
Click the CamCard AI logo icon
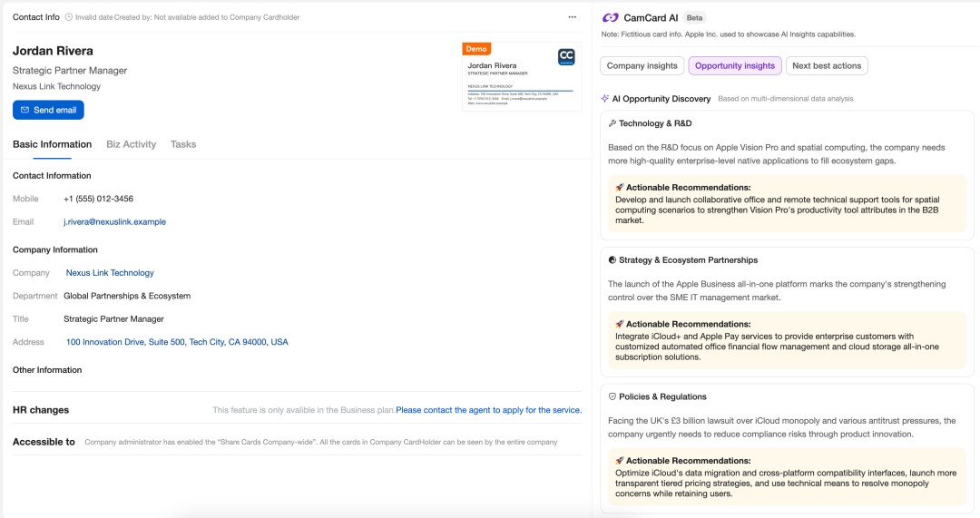click(611, 17)
